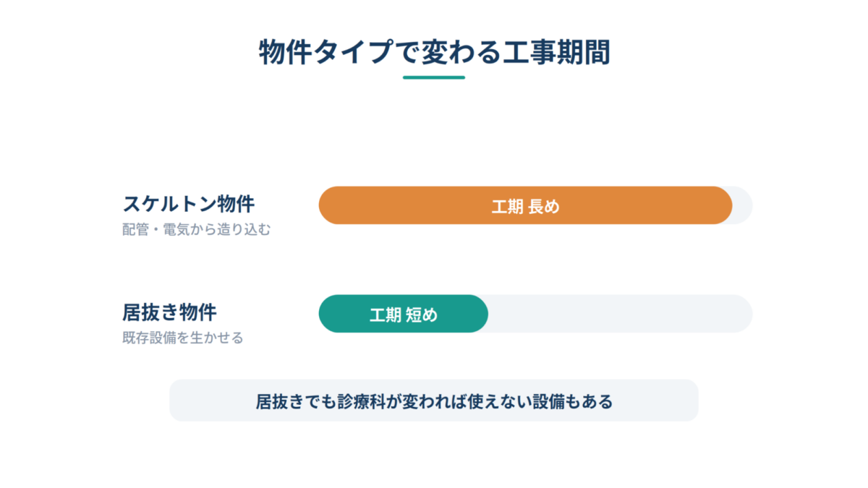
Task: Select the teal underline beneath the title
Action: (434, 77)
